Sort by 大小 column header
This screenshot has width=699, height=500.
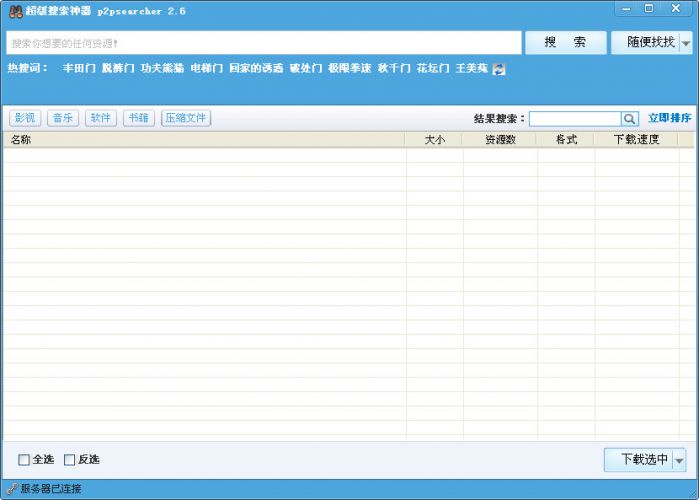coord(434,139)
